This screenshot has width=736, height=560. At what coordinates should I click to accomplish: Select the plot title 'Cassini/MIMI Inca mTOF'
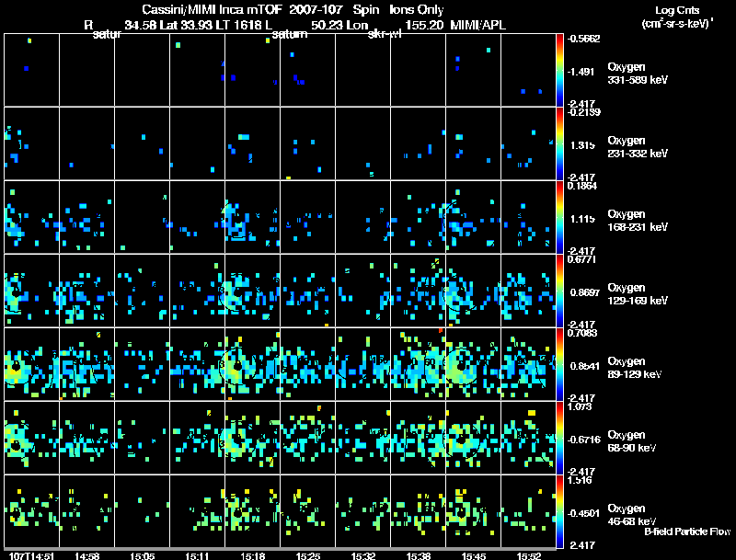click(212, 10)
